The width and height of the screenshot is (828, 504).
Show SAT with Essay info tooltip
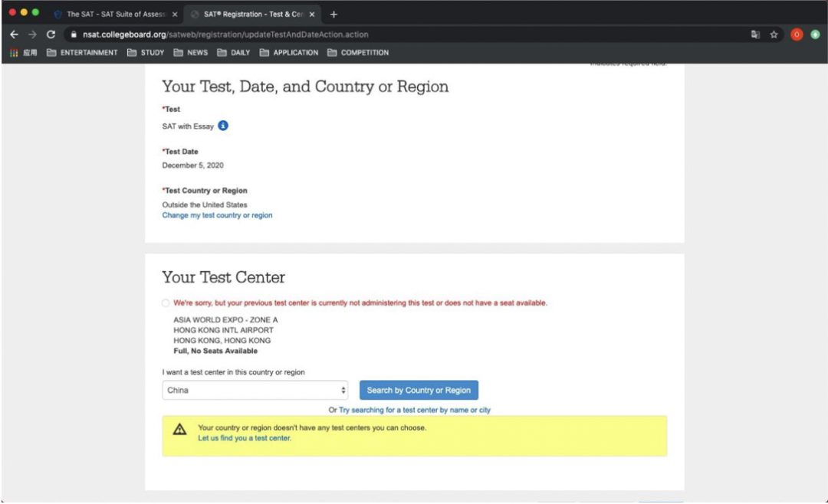223,126
